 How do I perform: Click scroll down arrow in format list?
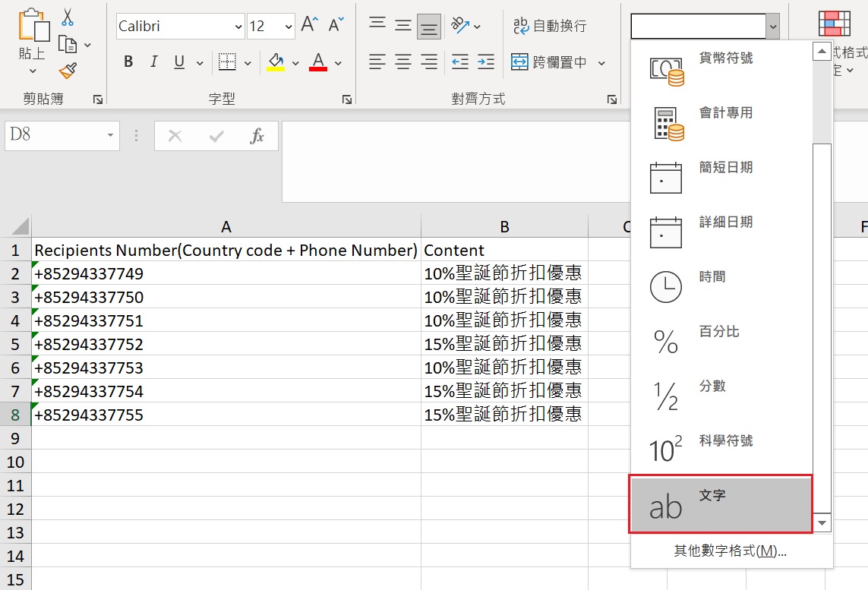coord(822,522)
